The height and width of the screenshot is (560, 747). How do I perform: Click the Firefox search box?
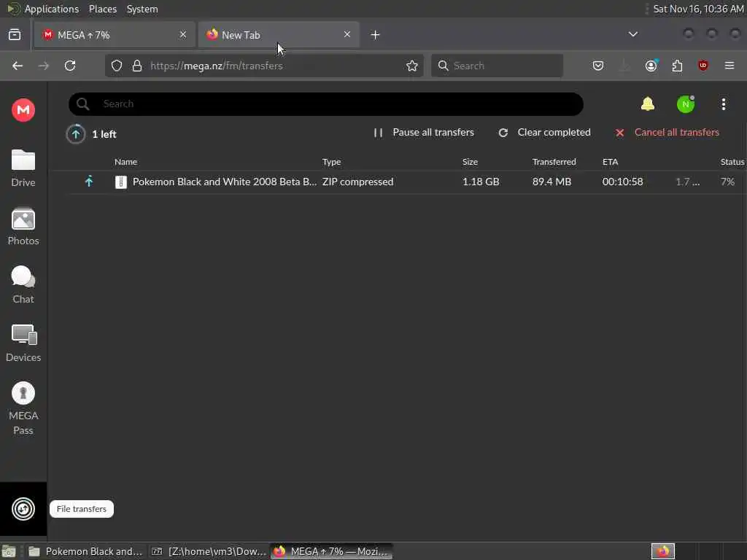pos(497,66)
